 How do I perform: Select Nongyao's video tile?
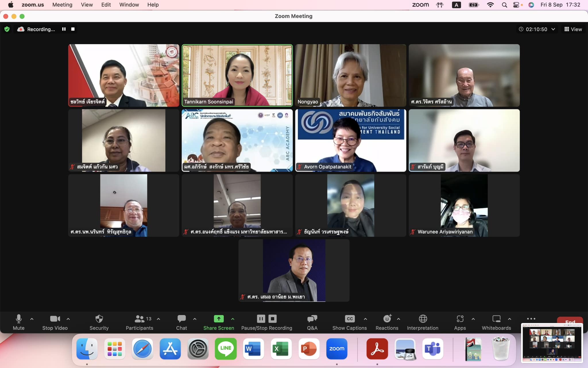click(x=351, y=75)
